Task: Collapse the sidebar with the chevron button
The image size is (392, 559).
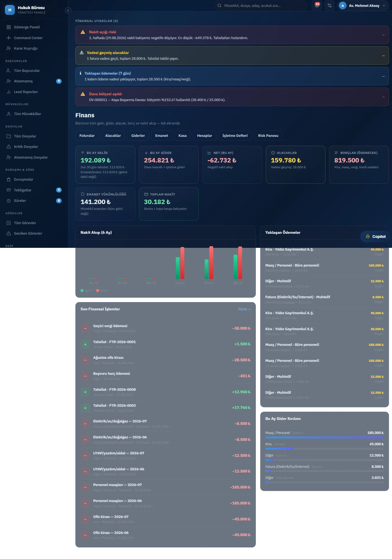Action: point(68,10)
